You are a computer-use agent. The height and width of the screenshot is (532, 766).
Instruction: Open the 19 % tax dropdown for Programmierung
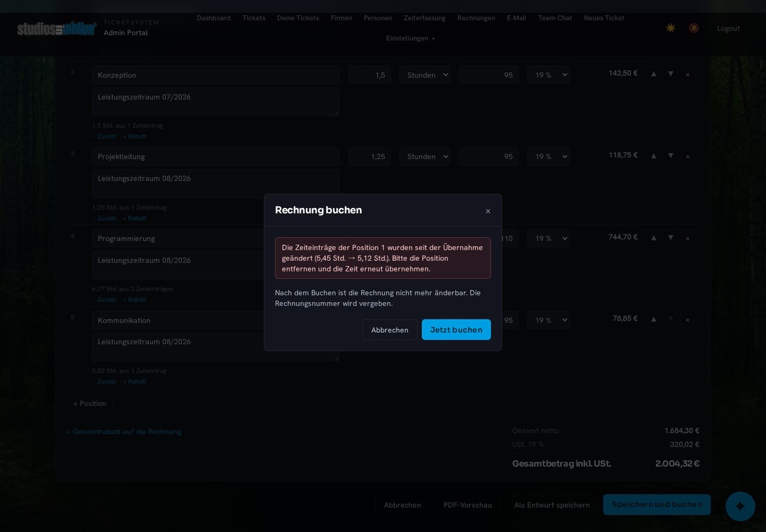click(x=548, y=239)
